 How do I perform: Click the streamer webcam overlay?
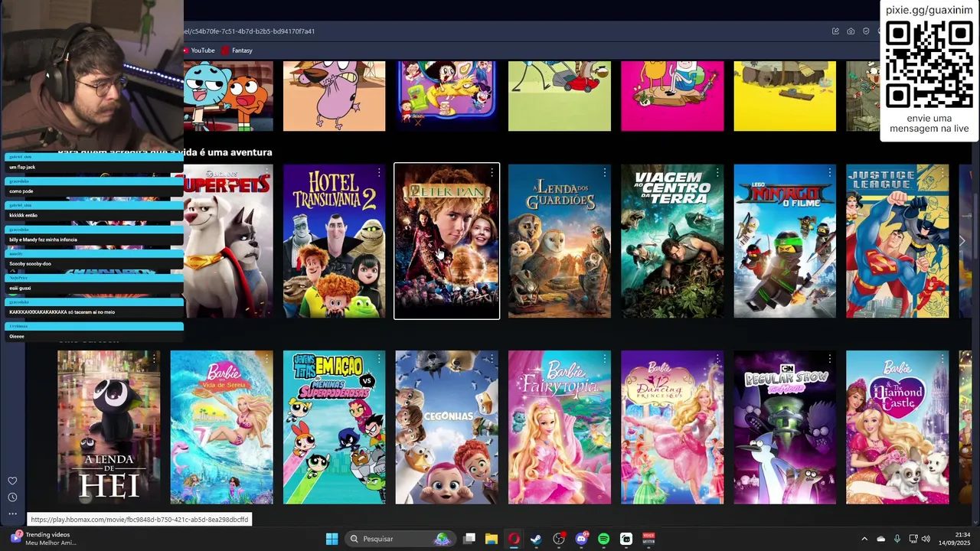pos(92,75)
